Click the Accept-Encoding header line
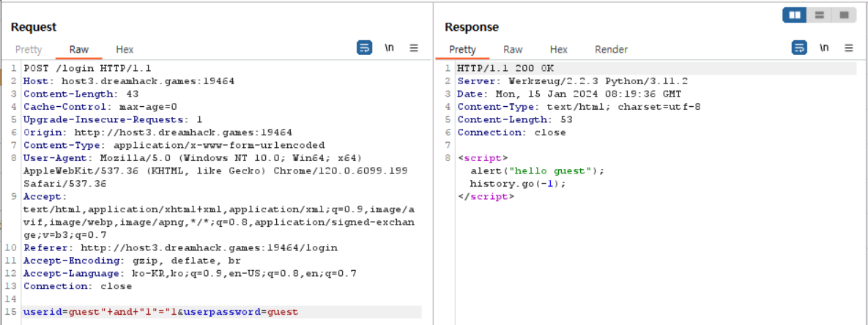The image size is (868, 325). pos(133,261)
